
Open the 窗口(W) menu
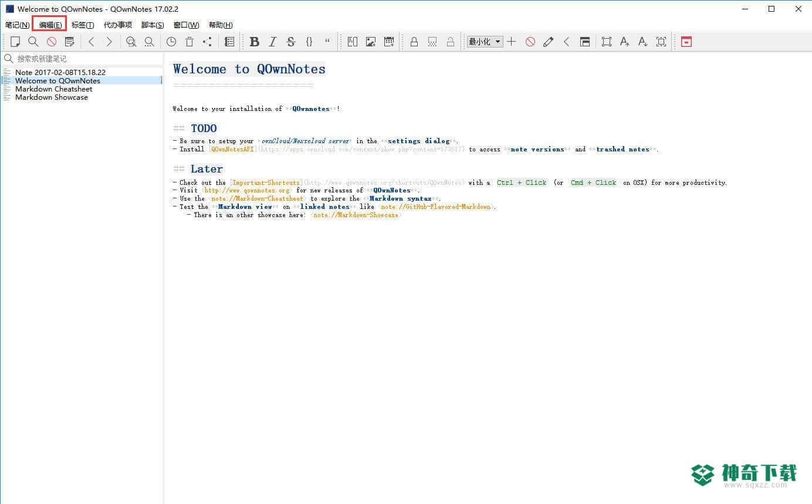pyautogui.click(x=186, y=25)
